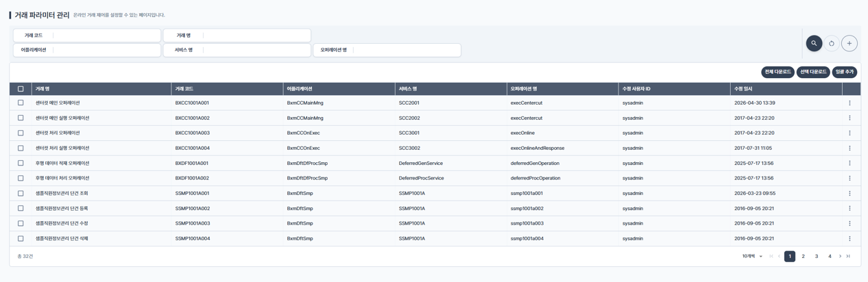Open row menu for BXCC1001A004

849,149
